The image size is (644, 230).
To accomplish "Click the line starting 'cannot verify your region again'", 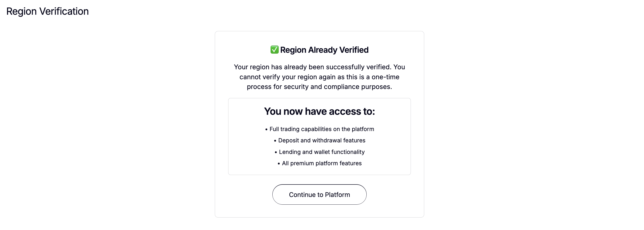I will click(x=319, y=77).
